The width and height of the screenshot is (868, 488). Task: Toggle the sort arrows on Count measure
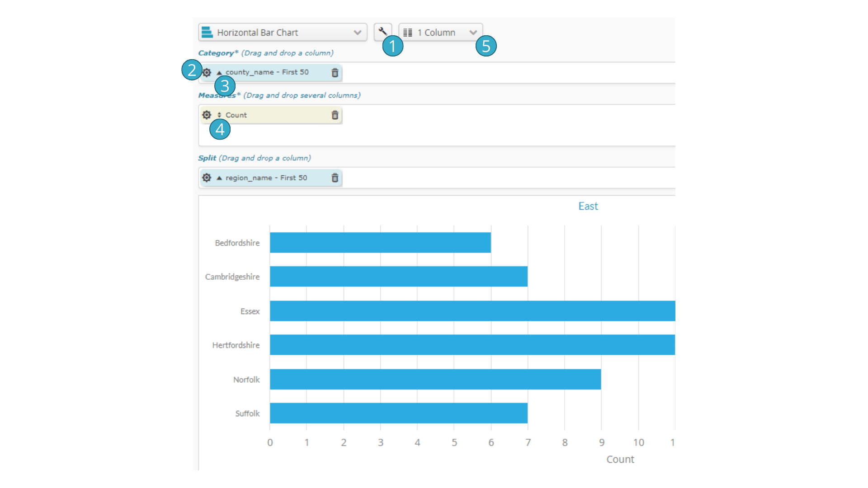point(219,115)
